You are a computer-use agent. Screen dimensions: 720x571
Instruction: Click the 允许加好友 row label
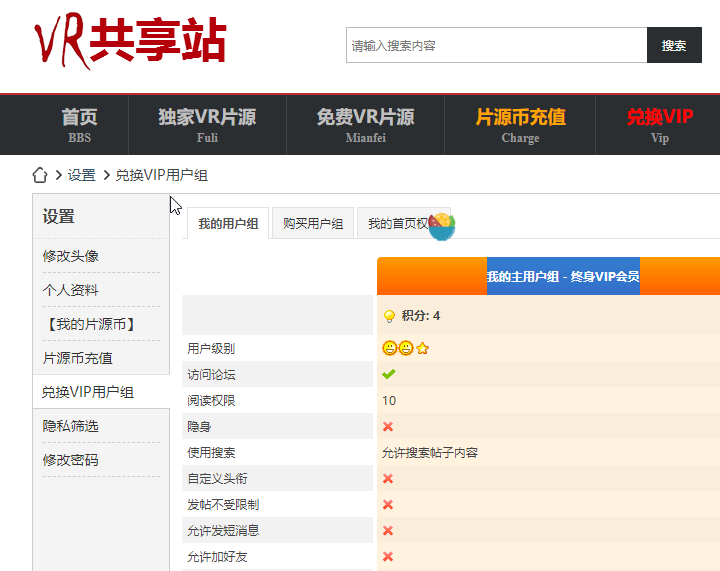tap(217, 557)
